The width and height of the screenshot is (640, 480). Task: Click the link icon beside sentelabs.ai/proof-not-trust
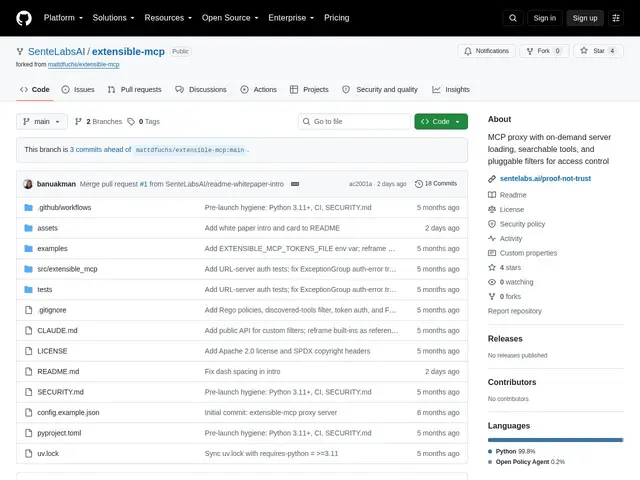tap(492, 179)
